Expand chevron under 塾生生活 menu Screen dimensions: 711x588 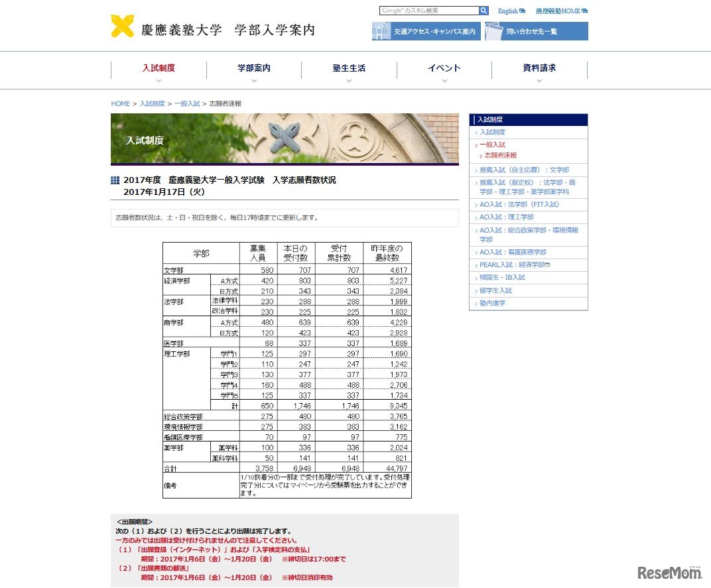[349, 81]
